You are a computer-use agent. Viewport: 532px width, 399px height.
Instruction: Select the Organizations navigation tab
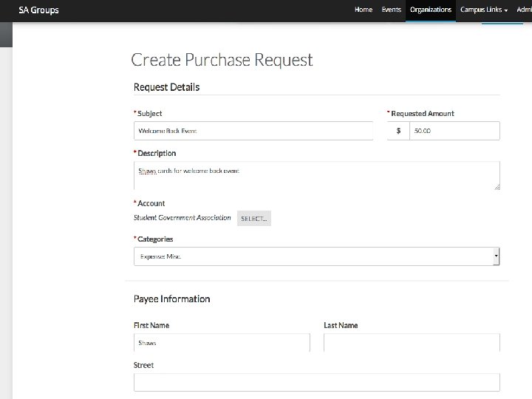tap(431, 10)
